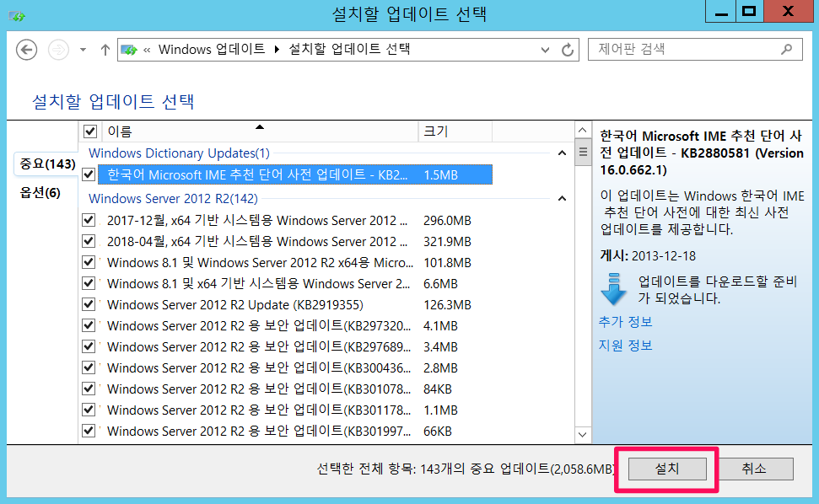This screenshot has height=504, width=819.
Task: Sort the list by the 이름 column
Action: pos(259,131)
